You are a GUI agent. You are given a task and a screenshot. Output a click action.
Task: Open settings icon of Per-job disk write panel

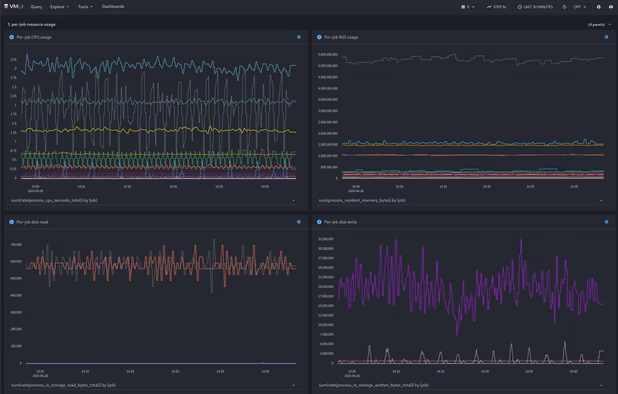[606, 222]
